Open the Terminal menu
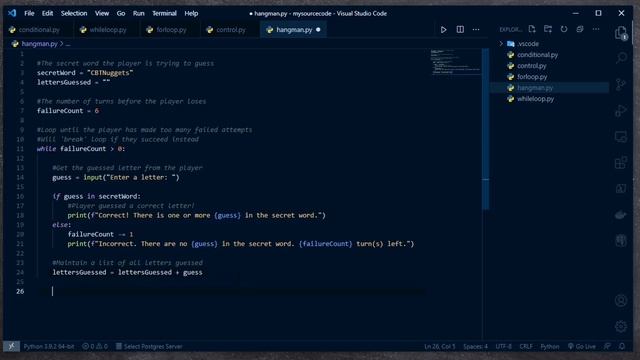Viewport: 640px width, 360px height. coord(164,13)
